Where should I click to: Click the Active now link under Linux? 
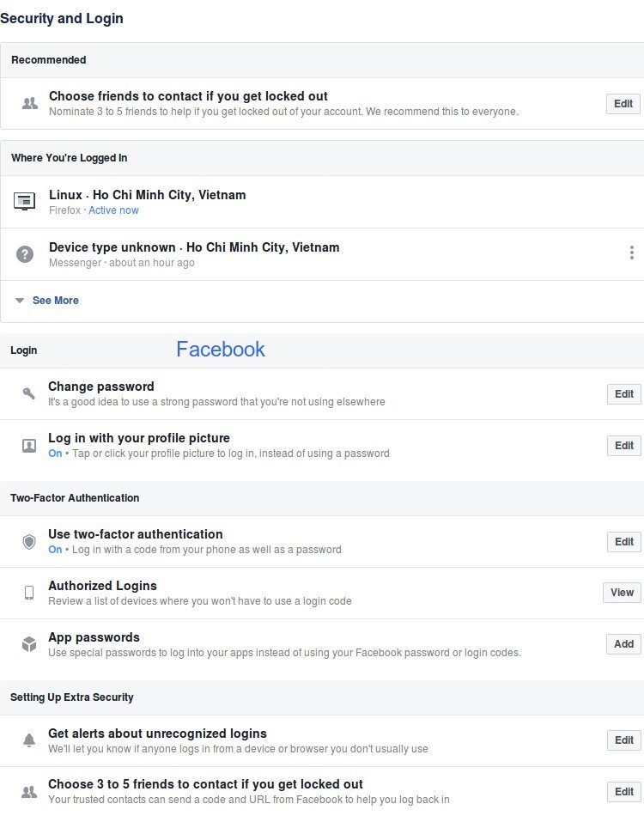113,210
